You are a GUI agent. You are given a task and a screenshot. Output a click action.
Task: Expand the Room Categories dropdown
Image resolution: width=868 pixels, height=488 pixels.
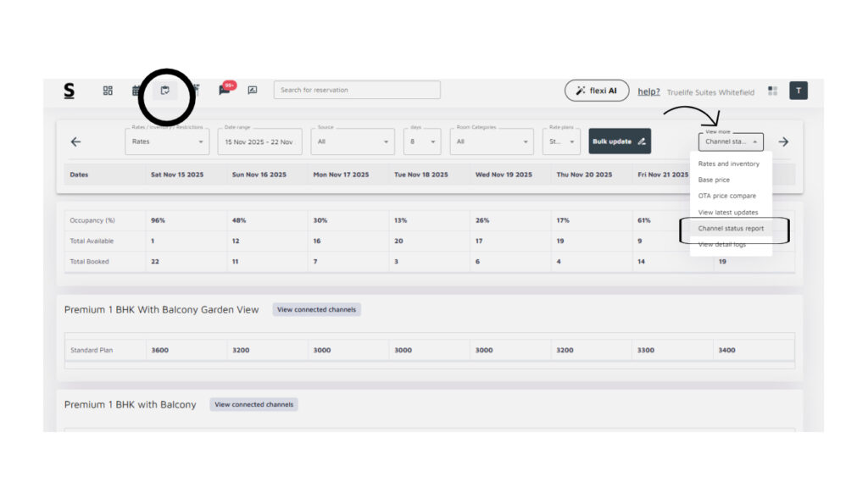[492, 141]
